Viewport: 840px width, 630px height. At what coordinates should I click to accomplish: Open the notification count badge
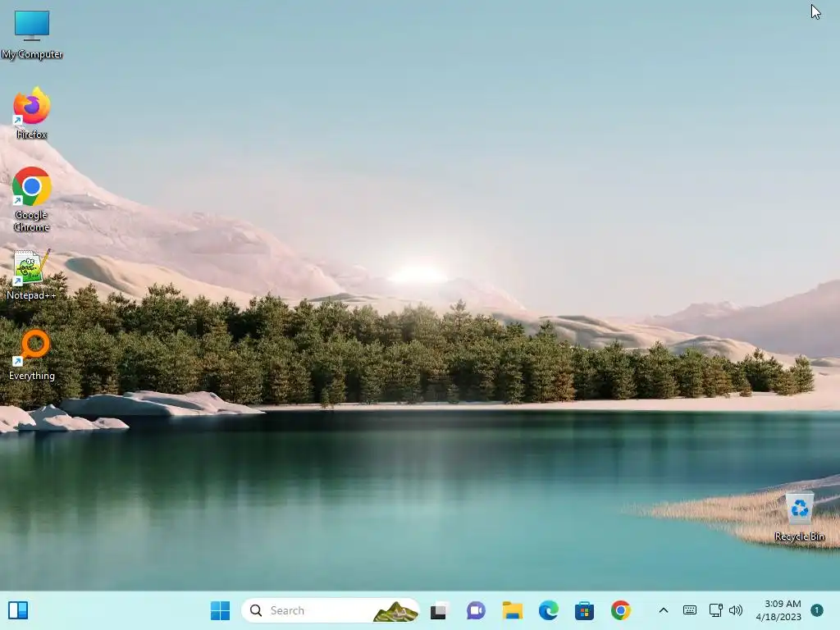tap(817, 610)
